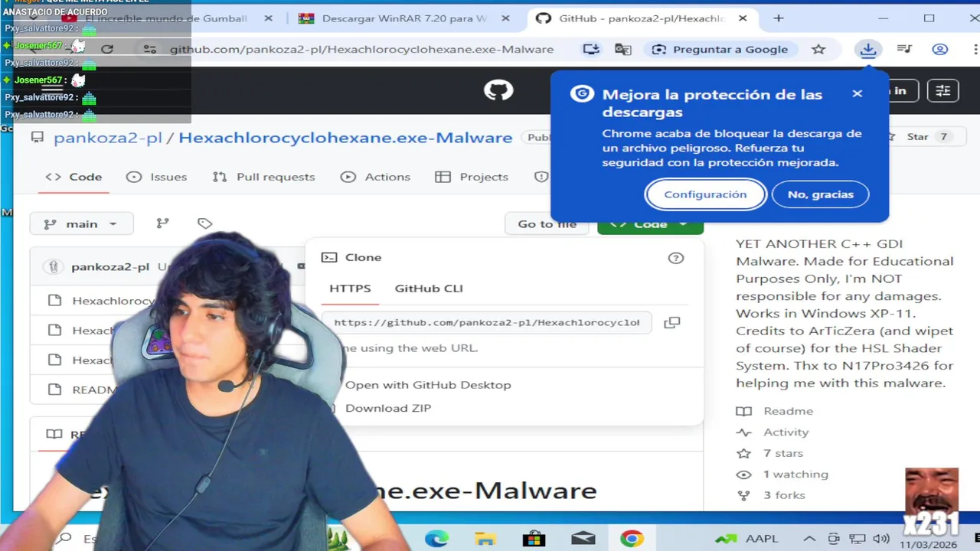The image size is (980, 551).
Task: Click the eye icon next to 1 watching
Action: tap(743, 474)
